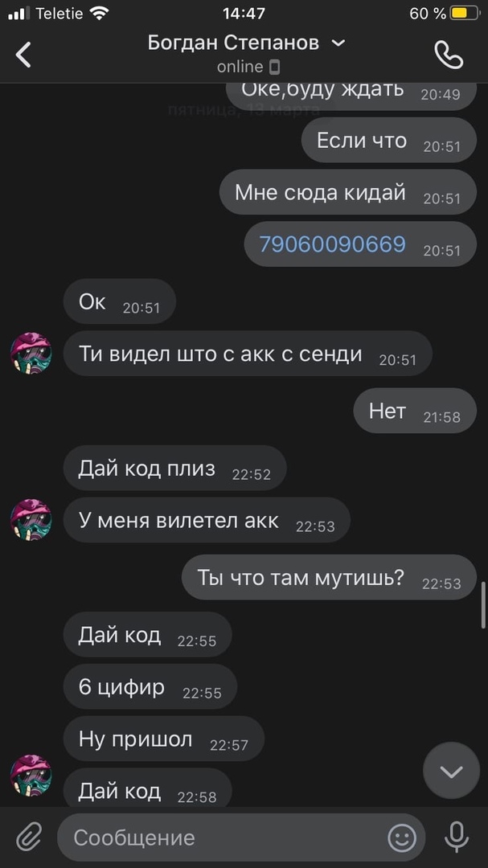
Task: Select the 'Мне сюда кидай' message bubble
Action: pyautogui.click(x=348, y=192)
